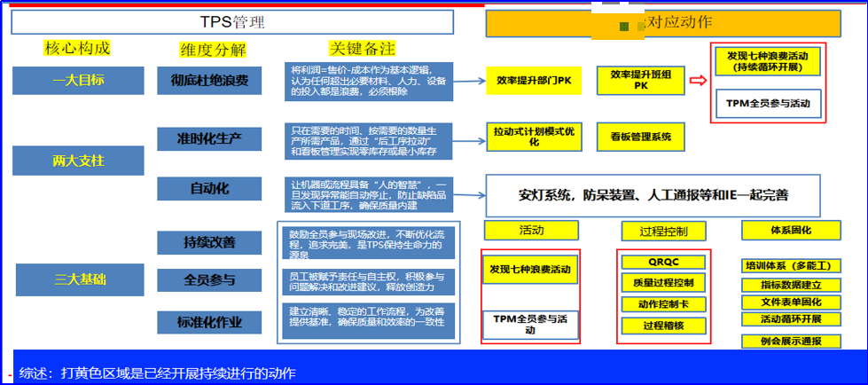Select the QRQC yellow box
This screenshot has height=385, width=868.
pyautogui.click(x=663, y=262)
